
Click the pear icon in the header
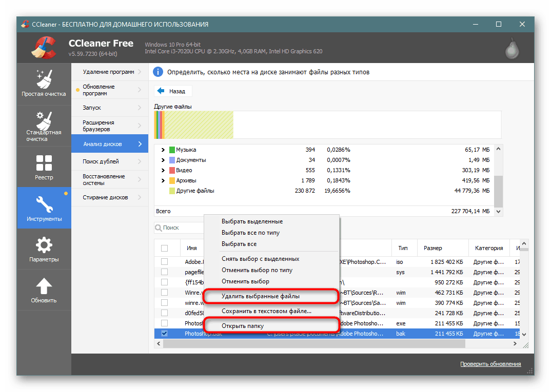tap(512, 50)
